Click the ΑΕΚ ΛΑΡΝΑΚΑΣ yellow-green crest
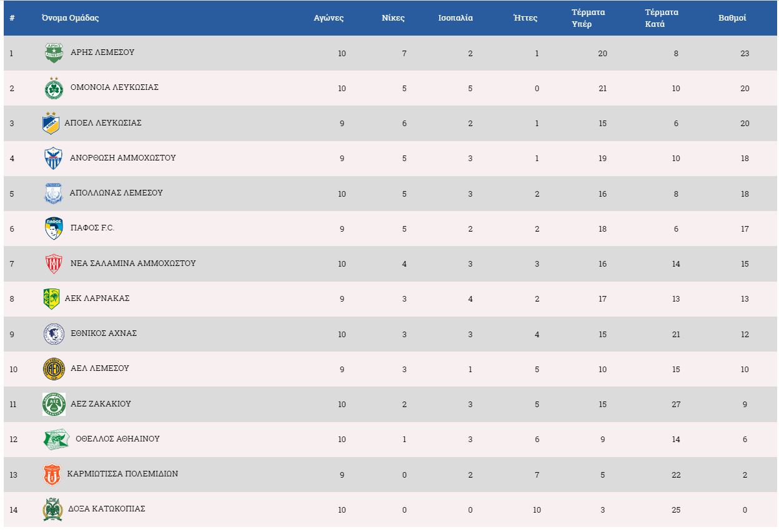Image resolution: width=779 pixels, height=532 pixels. (x=51, y=298)
